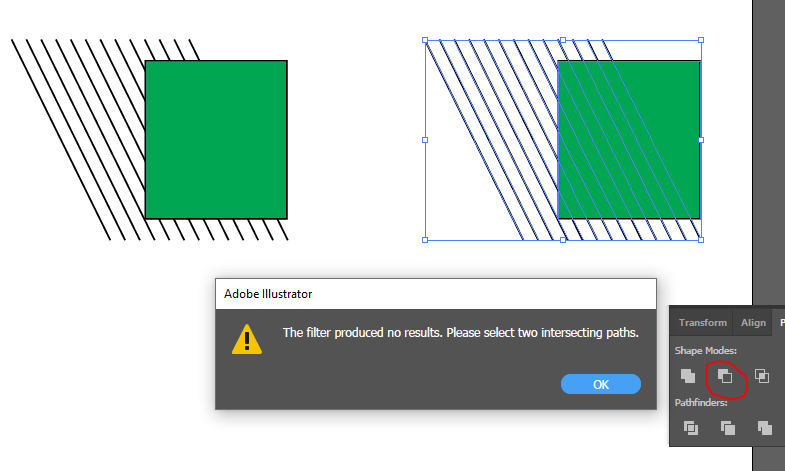
Task: Click the top-center bounding box handle
Action: (563, 41)
